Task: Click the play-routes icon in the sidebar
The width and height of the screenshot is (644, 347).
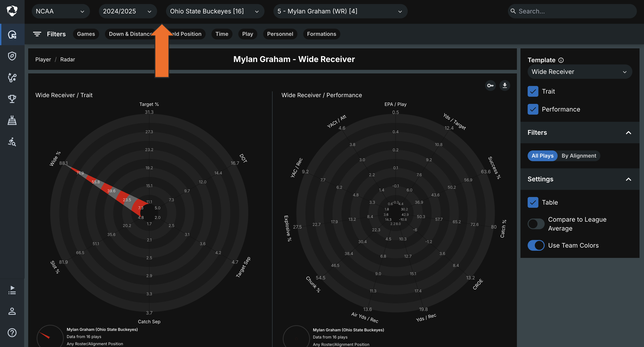Action: pyautogui.click(x=12, y=78)
